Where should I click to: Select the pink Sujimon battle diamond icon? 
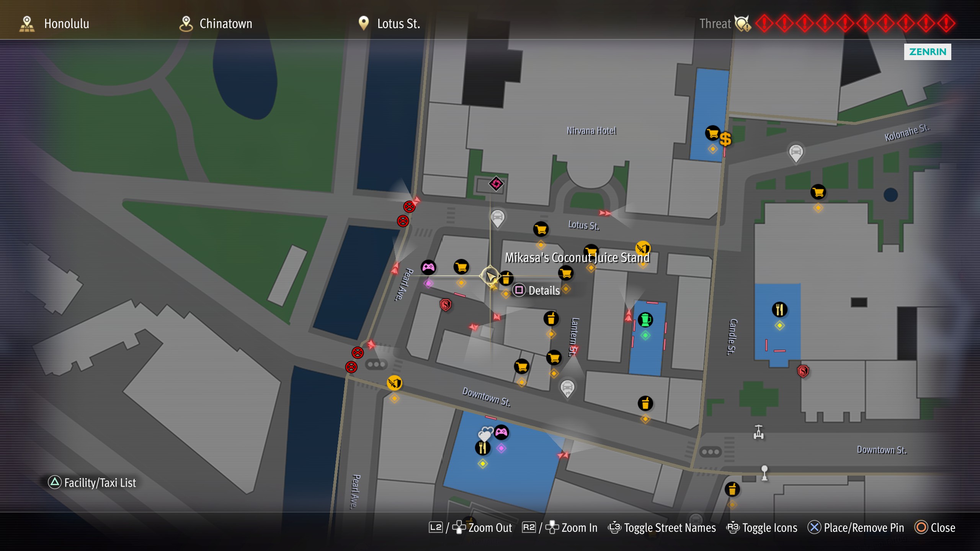[496, 184]
